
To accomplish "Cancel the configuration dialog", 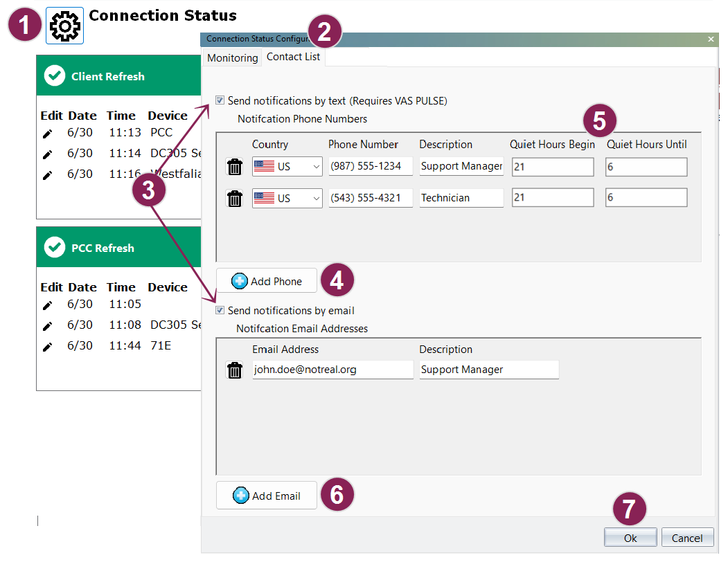I will tap(687, 538).
